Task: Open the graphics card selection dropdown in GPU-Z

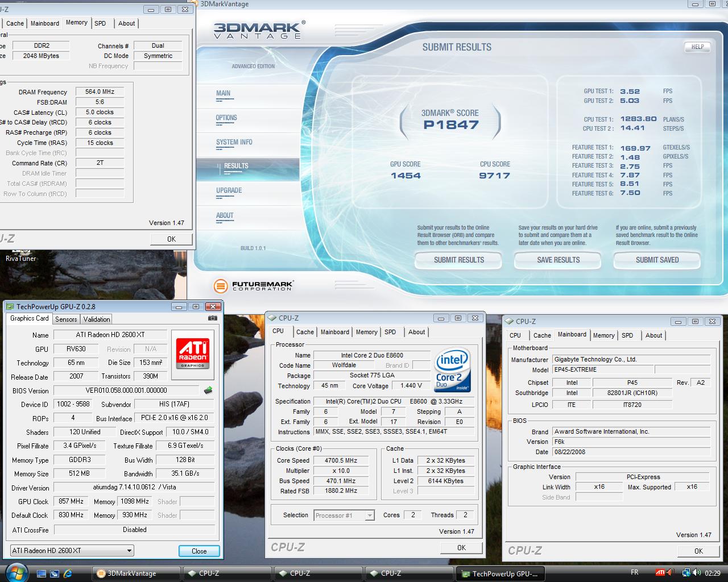Action: (x=72, y=550)
